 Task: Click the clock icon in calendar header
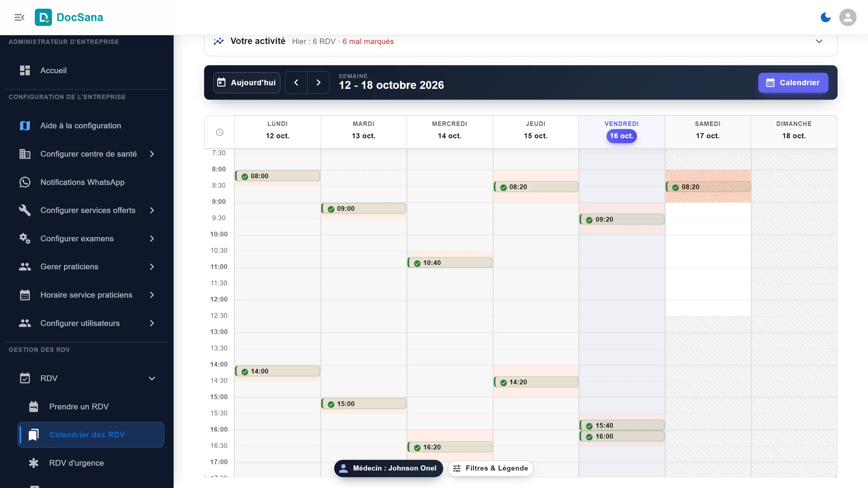220,132
